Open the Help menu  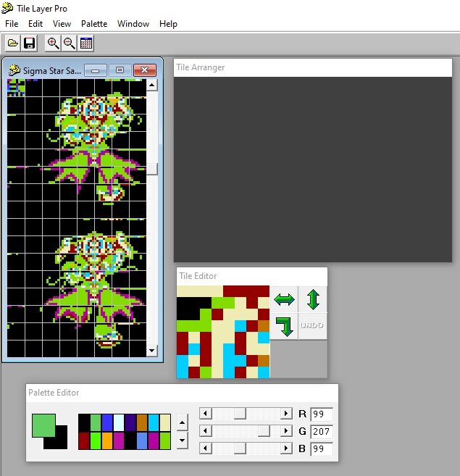pos(168,24)
